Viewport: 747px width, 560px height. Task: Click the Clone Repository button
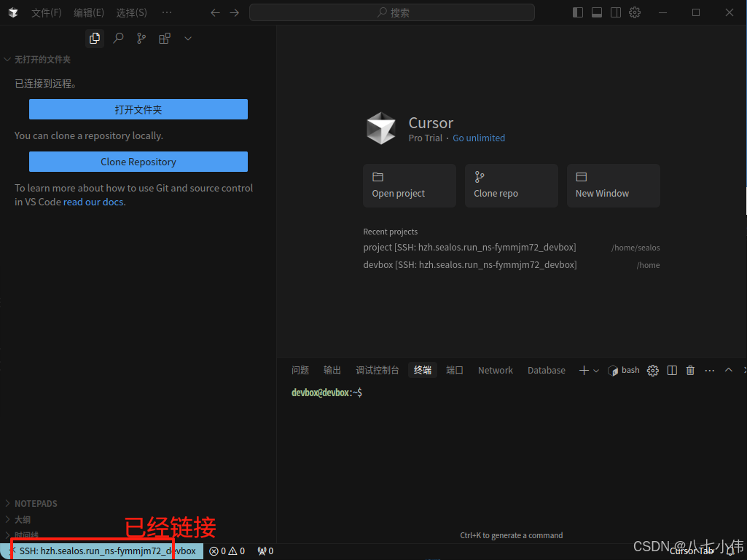(138, 162)
